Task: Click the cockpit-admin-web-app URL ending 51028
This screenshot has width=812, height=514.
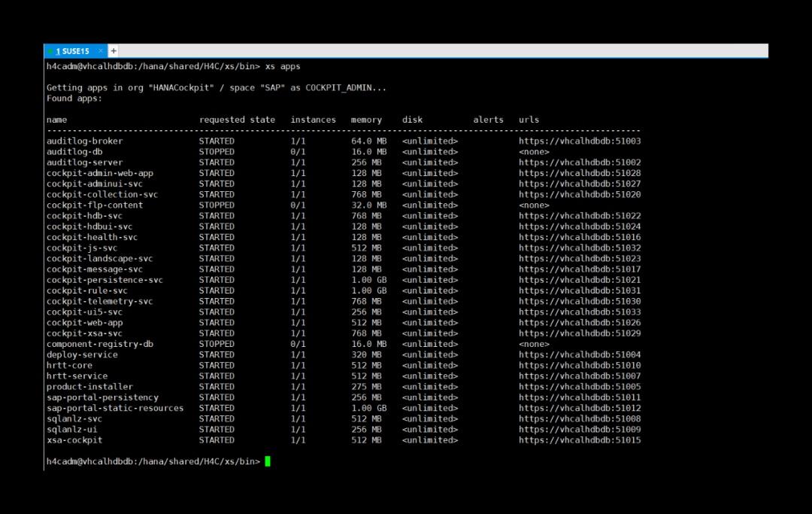Action: (x=580, y=173)
